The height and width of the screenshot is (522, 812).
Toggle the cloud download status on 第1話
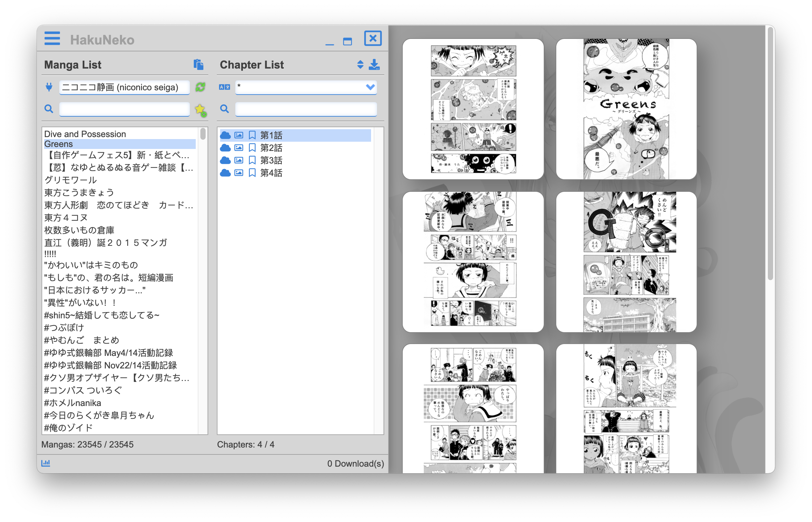click(x=226, y=135)
